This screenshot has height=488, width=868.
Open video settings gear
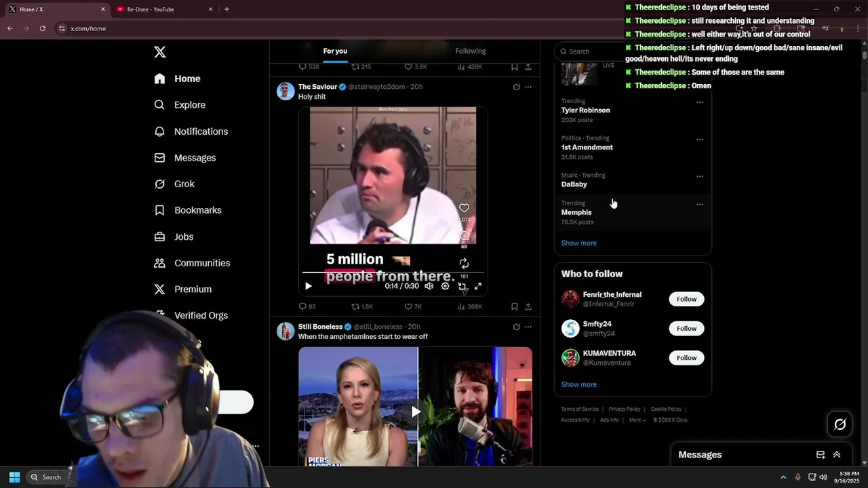[446, 286]
